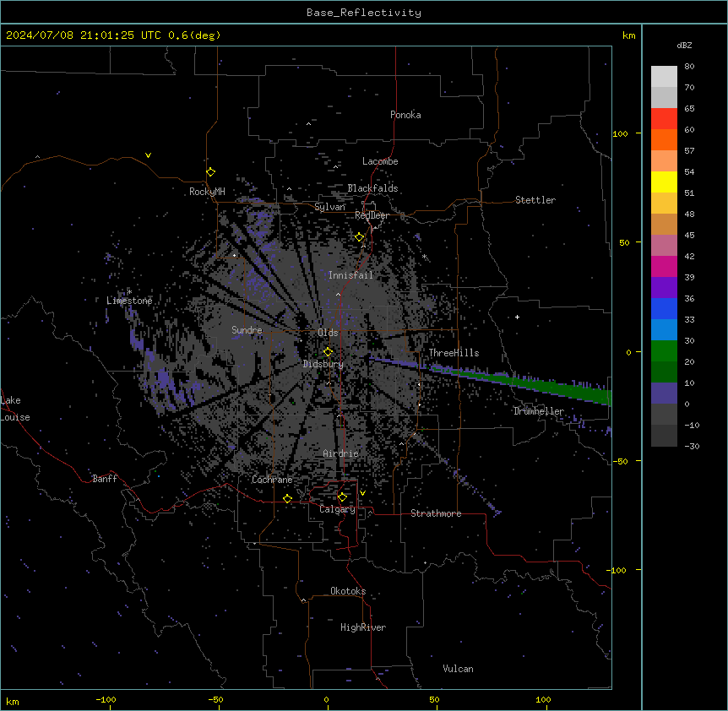Select the white asterisk east of Innisfail
Screen dimensions: 728x711
point(424,256)
